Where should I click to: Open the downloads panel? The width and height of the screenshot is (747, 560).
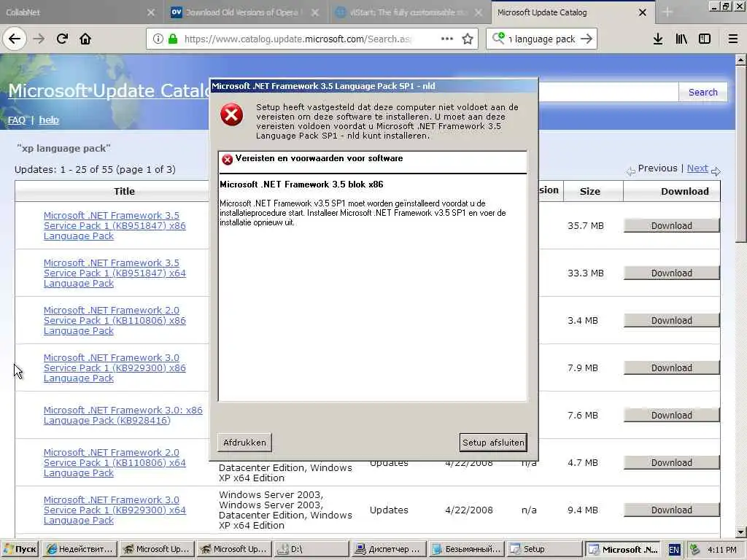pyautogui.click(x=658, y=39)
